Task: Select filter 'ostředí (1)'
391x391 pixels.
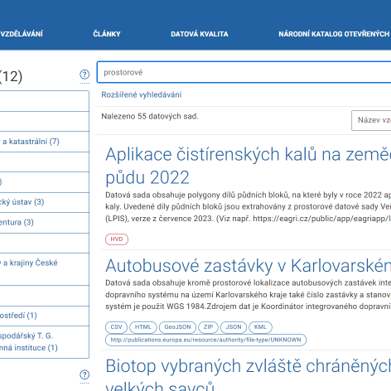Action: point(44,315)
